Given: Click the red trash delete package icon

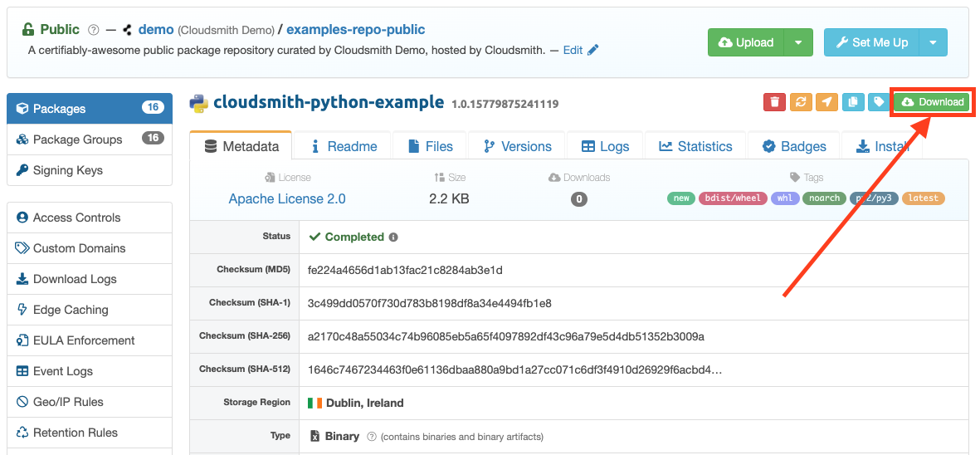Looking at the screenshot, I should click(774, 102).
